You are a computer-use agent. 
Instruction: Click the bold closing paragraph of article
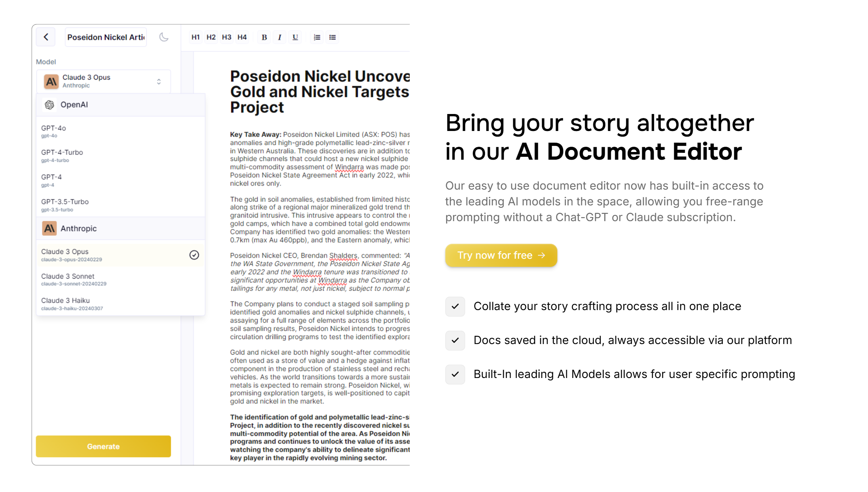pyautogui.click(x=320, y=437)
